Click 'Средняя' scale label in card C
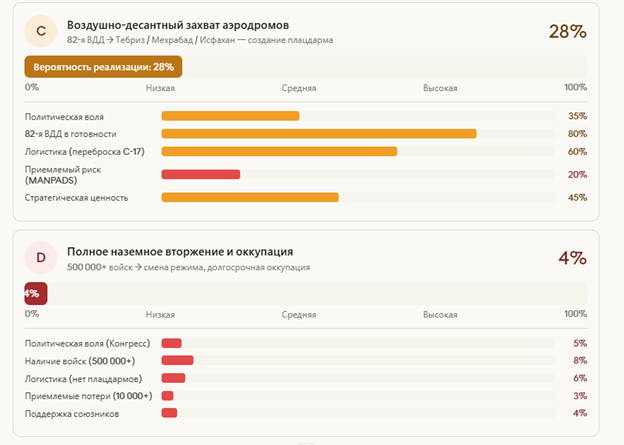The width and height of the screenshot is (624, 445). pyautogui.click(x=298, y=88)
